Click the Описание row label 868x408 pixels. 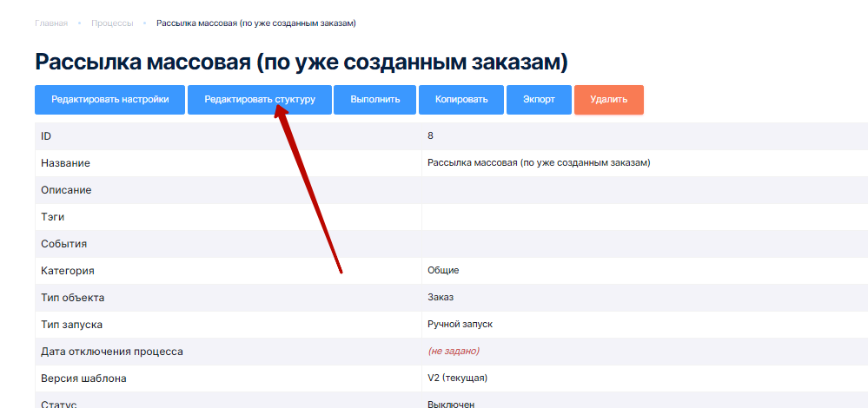66,190
